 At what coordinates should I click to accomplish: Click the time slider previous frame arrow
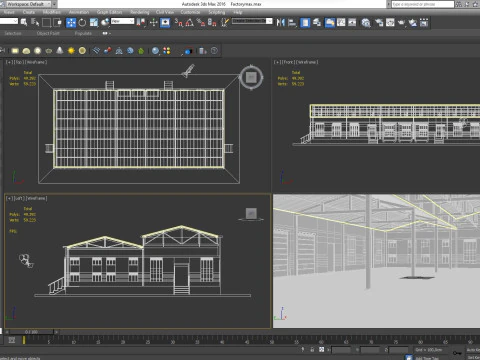7,332
